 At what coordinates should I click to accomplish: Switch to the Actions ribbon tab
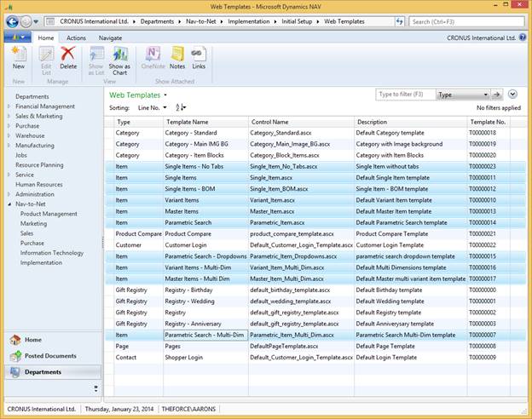pyautogui.click(x=76, y=38)
